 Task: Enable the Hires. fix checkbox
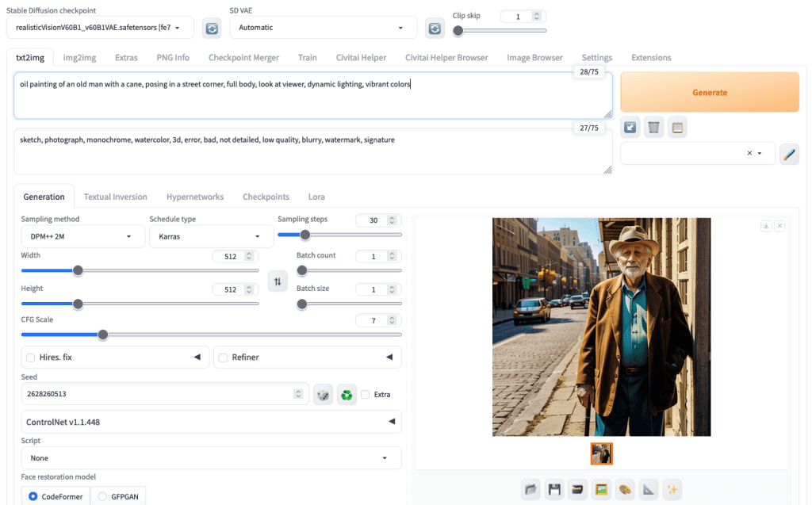[31, 358]
